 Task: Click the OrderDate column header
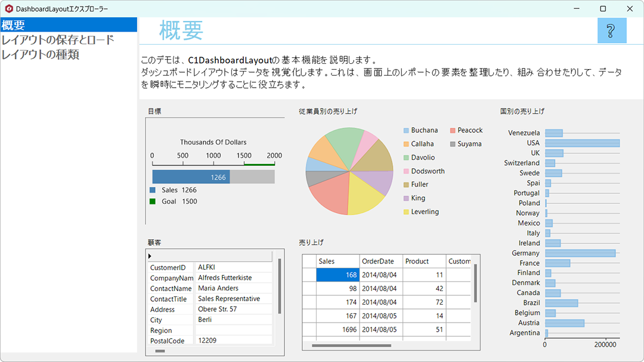coord(381,261)
